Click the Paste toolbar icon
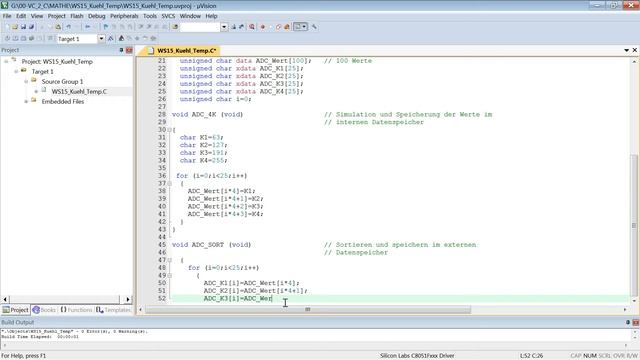Screen dimensions: 640x360 [x=58, y=27]
